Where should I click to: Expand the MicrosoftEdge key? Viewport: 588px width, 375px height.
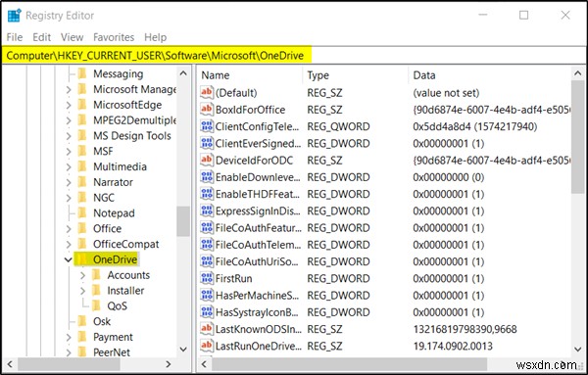[x=69, y=105]
